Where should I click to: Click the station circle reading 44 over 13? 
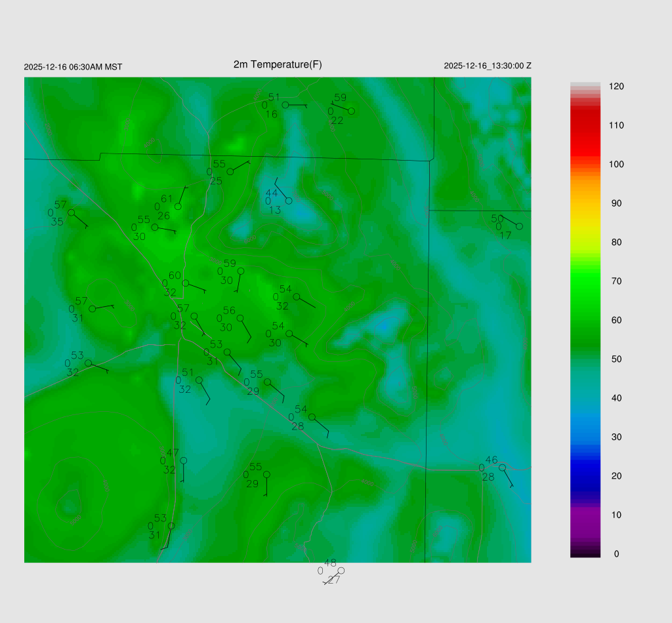289,201
